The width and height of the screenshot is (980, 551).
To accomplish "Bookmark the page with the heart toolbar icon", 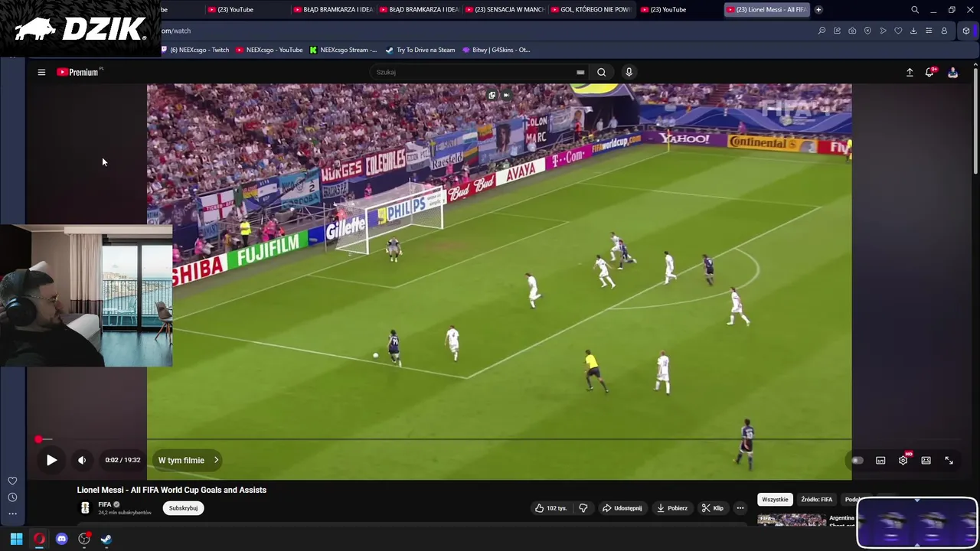I will pos(898,31).
